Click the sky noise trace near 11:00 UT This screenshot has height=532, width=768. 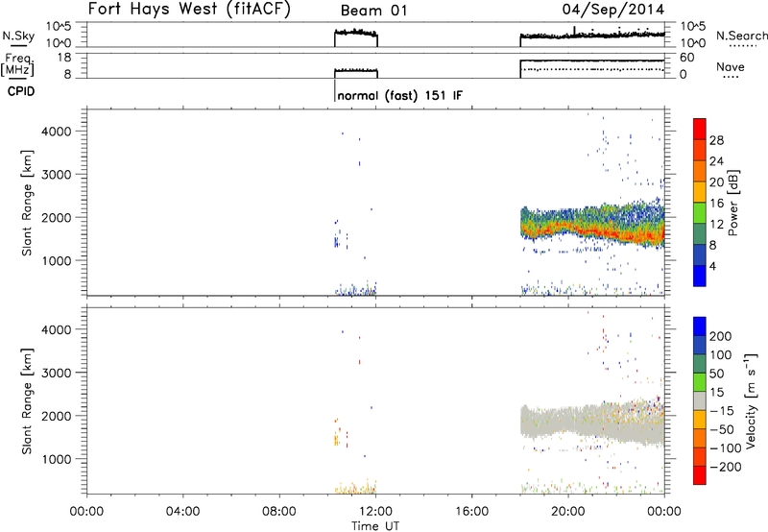tap(356, 33)
